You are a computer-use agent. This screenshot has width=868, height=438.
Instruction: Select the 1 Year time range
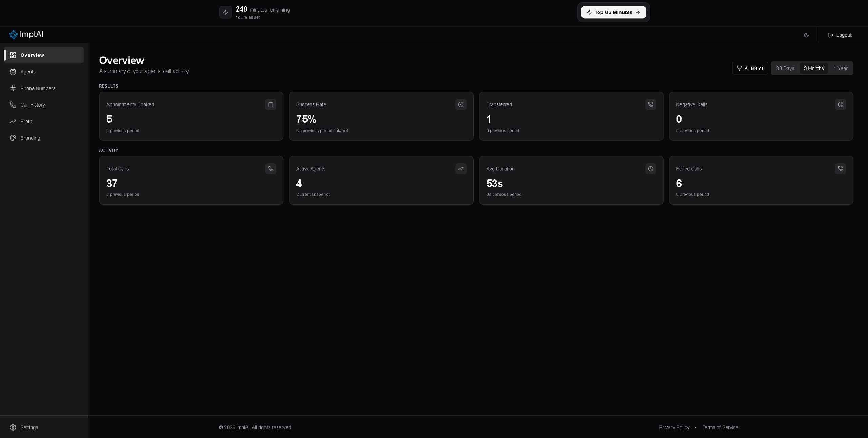pos(841,68)
